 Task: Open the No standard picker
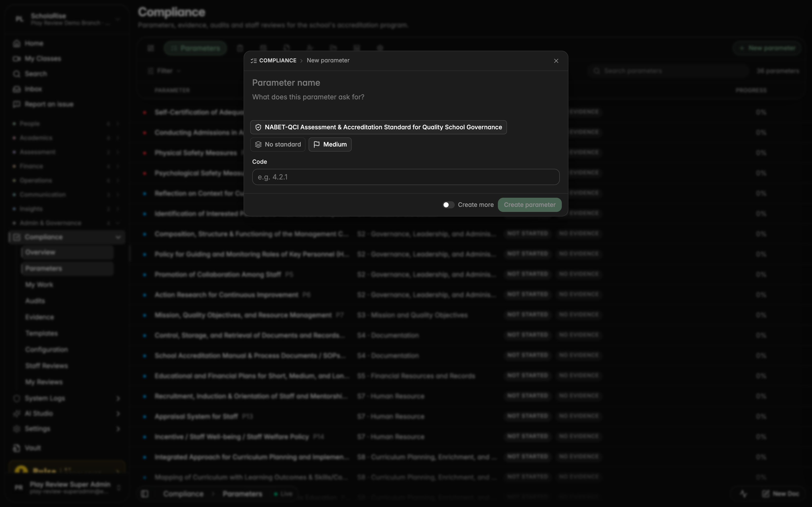(x=278, y=144)
